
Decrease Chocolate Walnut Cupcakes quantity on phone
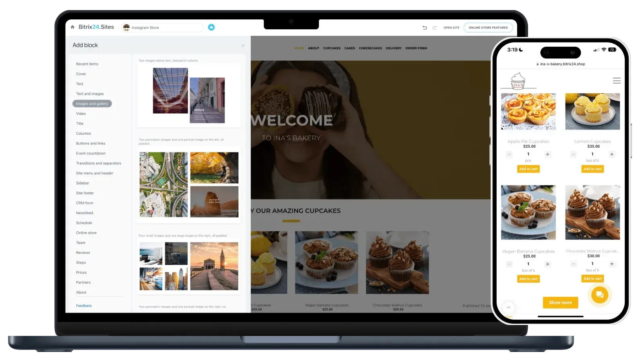574,264
